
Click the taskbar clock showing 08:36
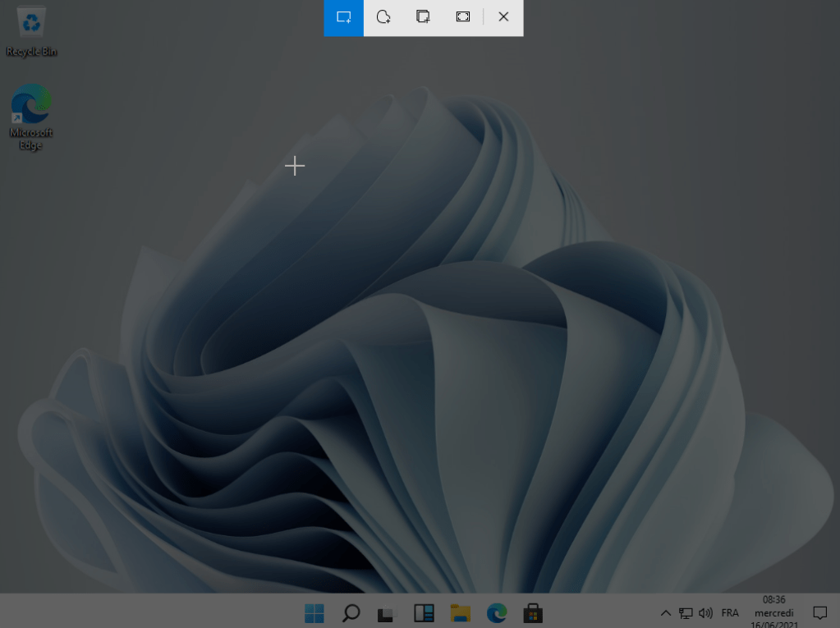pos(773,612)
